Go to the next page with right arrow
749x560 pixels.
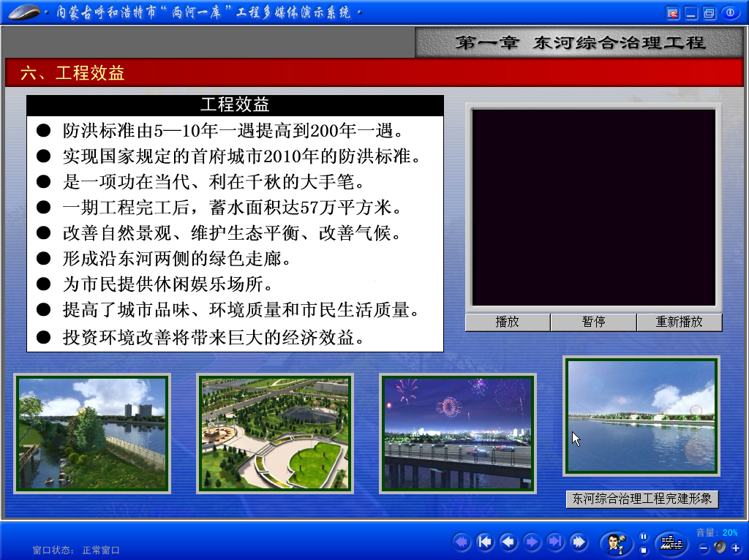(x=532, y=542)
